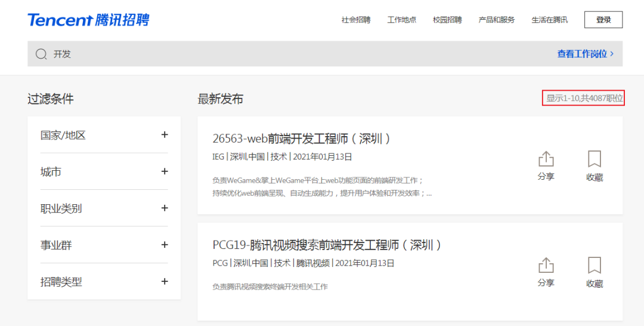
Task: Click the 负责WeGame&掌上WeGame description line
Action: pos(318,180)
